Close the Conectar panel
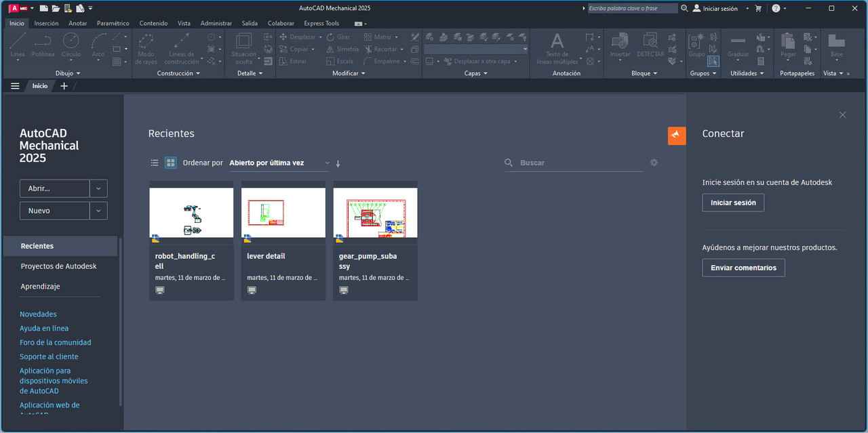The image size is (868, 433). (842, 115)
